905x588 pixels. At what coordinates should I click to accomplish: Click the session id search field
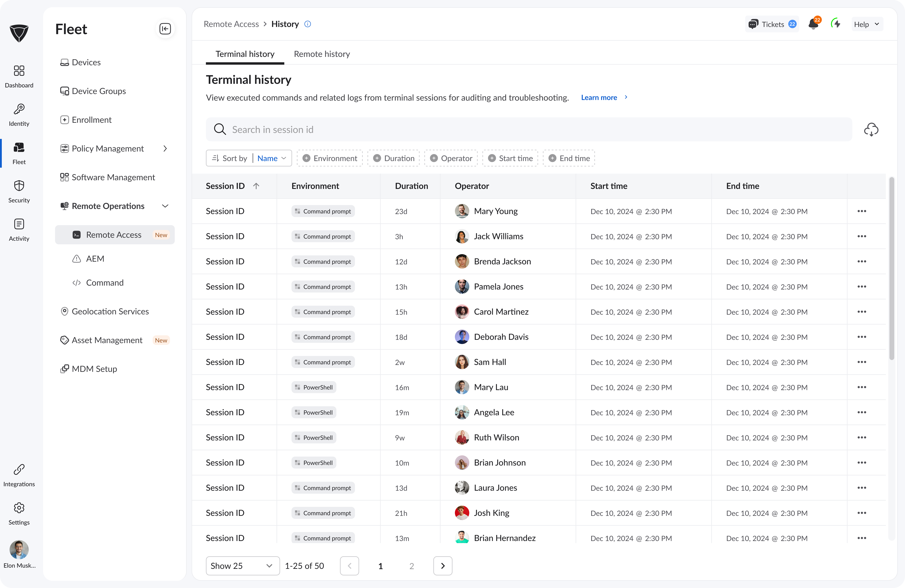[x=529, y=130]
